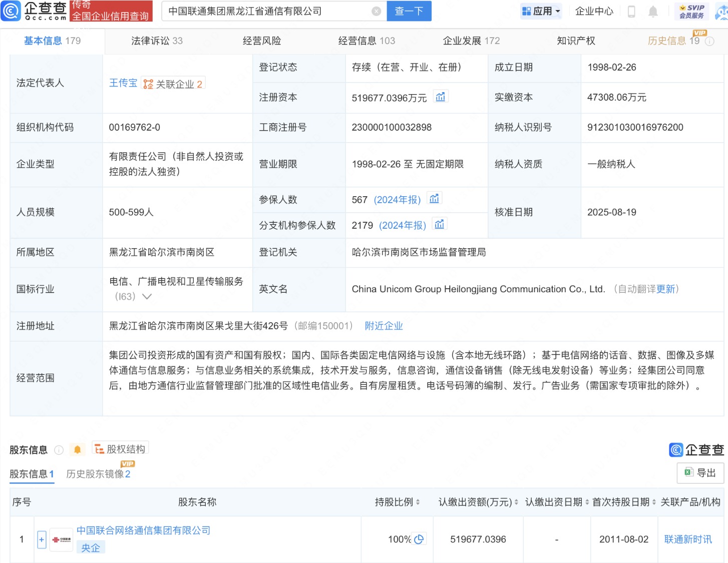Open chart icon beside insured count 567
The width and height of the screenshot is (728, 563).
click(x=434, y=199)
